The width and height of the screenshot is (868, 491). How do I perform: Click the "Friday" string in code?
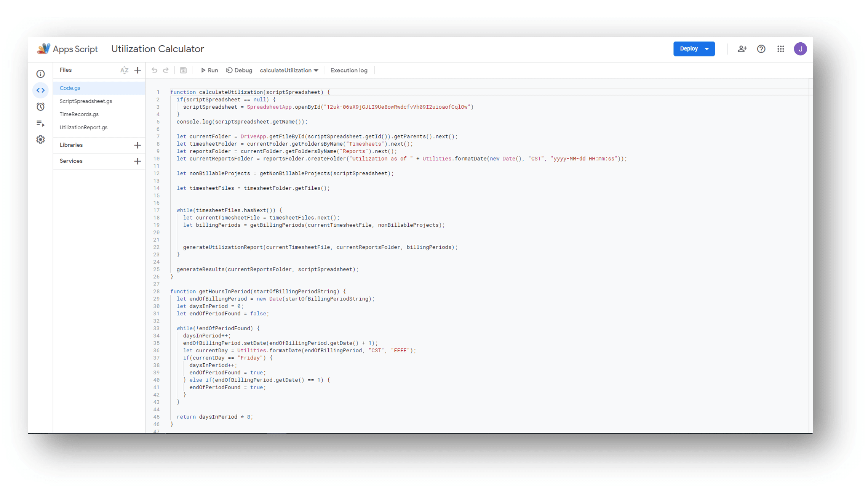tap(250, 358)
